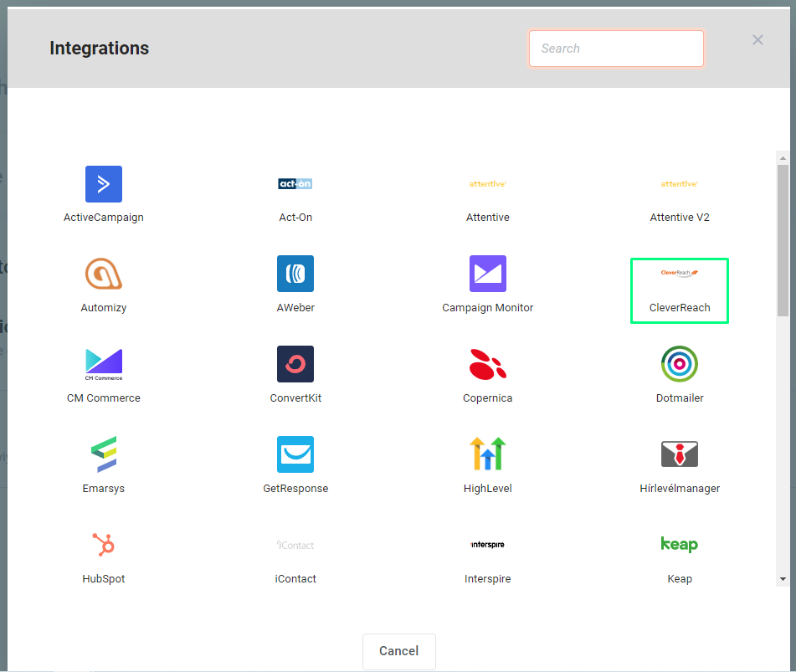Click the scrollbar up arrow

click(783, 158)
